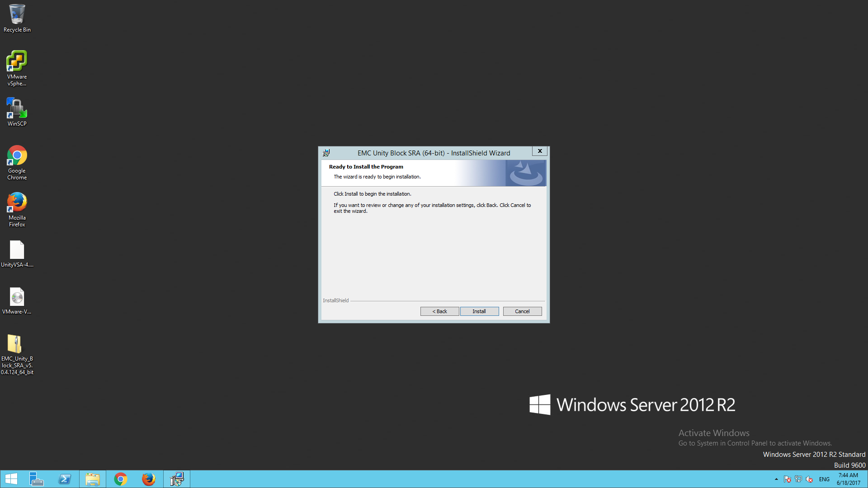Viewport: 868px width, 488px height.
Task: Show hidden system tray icons
Action: (x=776, y=479)
